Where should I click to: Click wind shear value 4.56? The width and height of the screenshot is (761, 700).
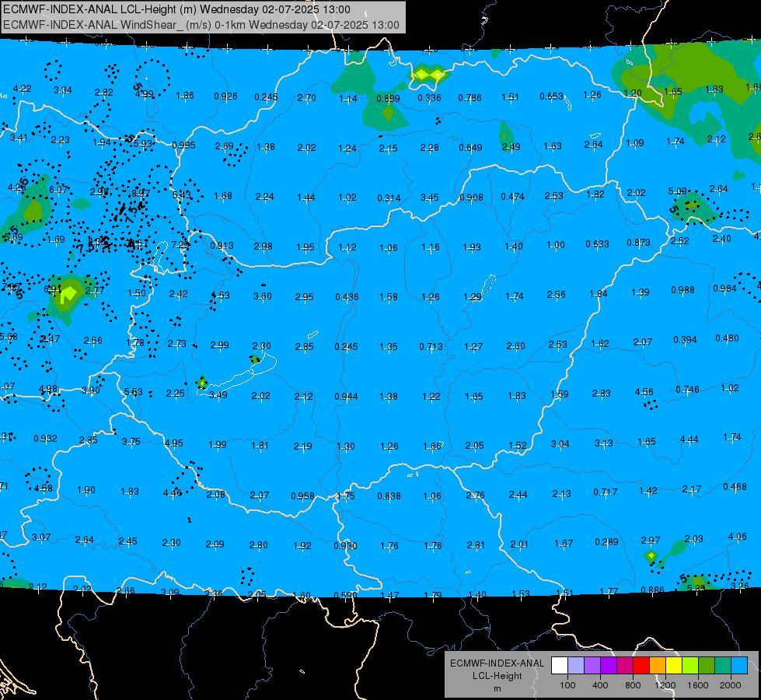point(644,391)
